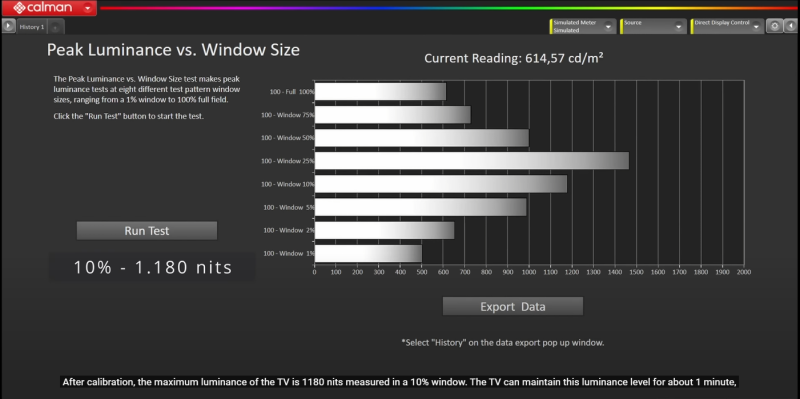Click the Peak Luminance vs. Window Size heading
Image resolution: width=800 pixels, height=399 pixels.
(x=173, y=50)
